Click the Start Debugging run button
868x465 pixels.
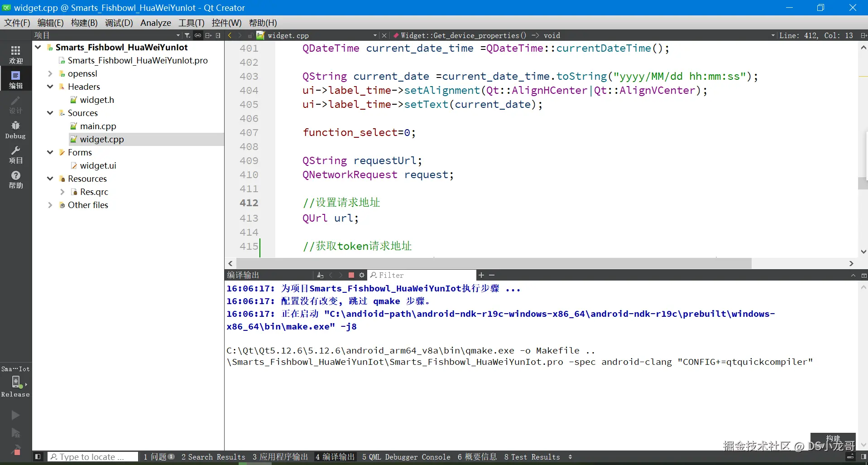[15, 433]
